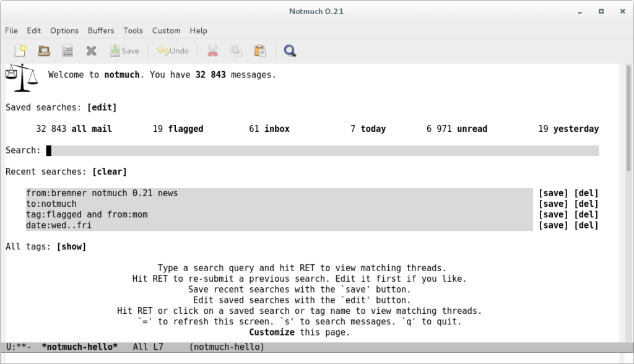The width and height of the screenshot is (634, 364).
Task: Click the Copy toolbar icon
Action: [x=236, y=51]
